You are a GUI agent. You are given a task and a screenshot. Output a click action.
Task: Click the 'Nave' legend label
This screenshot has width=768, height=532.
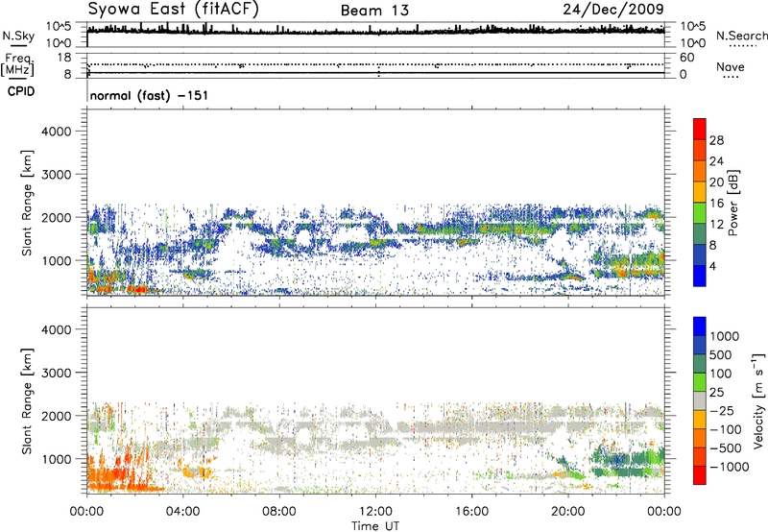(731, 66)
